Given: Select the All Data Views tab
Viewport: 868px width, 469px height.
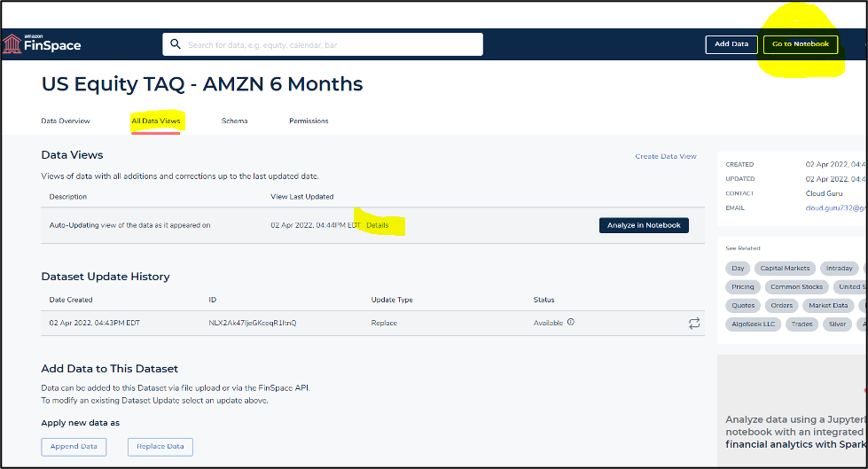Looking at the screenshot, I should click(155, 121).
